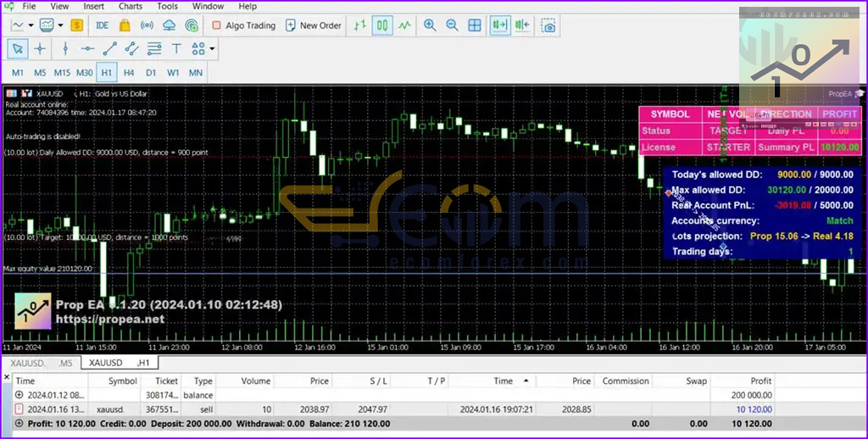Open the File menu
Viewport: 868px width, 439px height.
point(30,7)
